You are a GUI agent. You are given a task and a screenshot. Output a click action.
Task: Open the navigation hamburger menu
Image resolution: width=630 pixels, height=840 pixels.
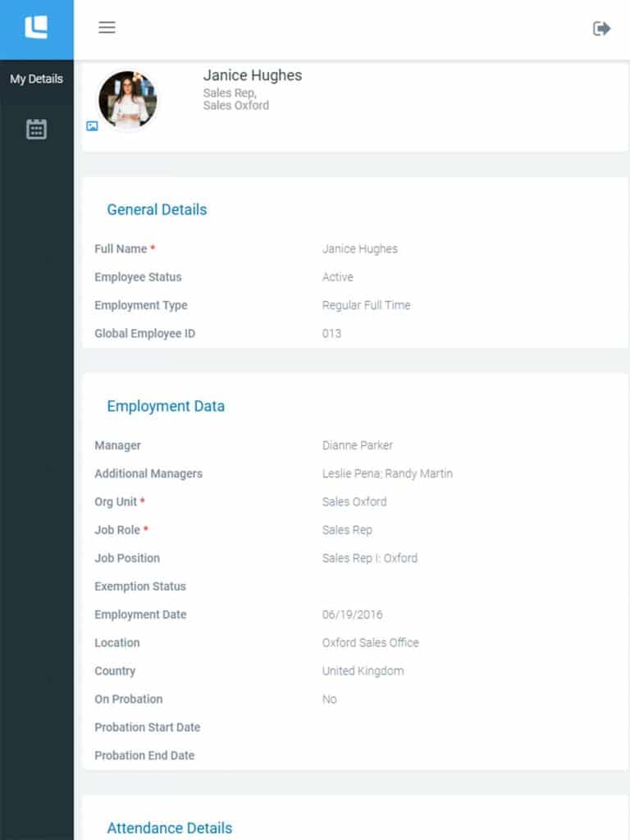point(107,27)
